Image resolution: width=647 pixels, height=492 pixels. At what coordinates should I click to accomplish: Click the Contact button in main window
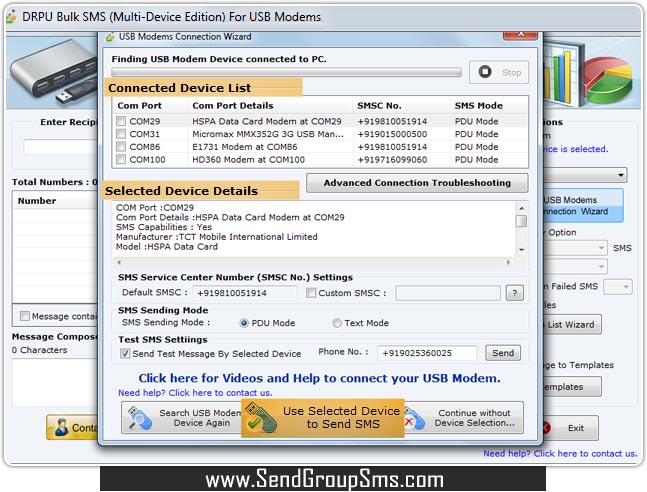[72, 428]
